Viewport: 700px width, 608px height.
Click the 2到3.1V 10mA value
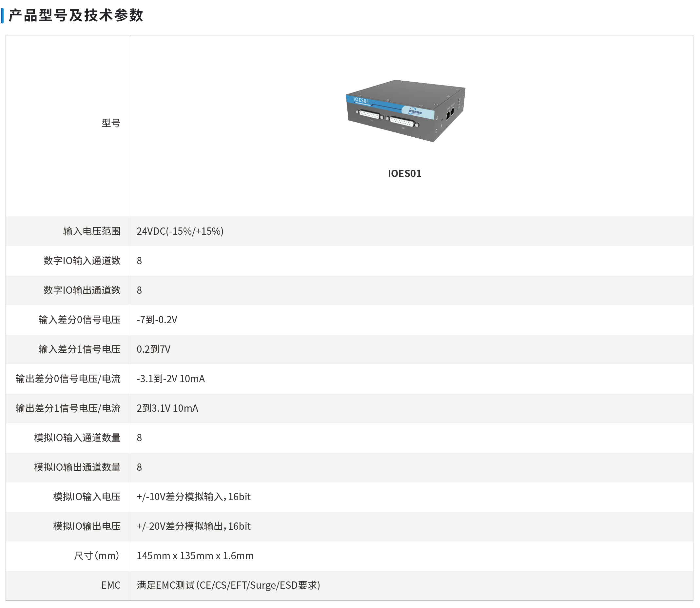point(167,408)
